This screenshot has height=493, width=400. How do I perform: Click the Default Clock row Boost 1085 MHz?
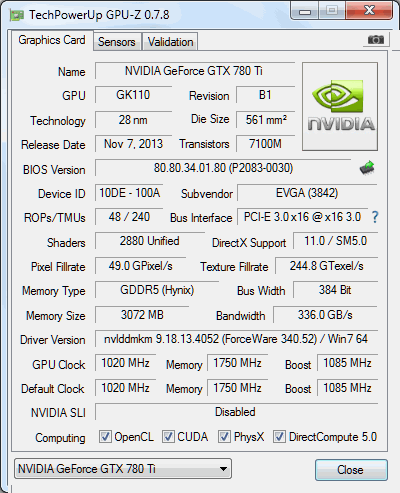(x=347, y=388)
